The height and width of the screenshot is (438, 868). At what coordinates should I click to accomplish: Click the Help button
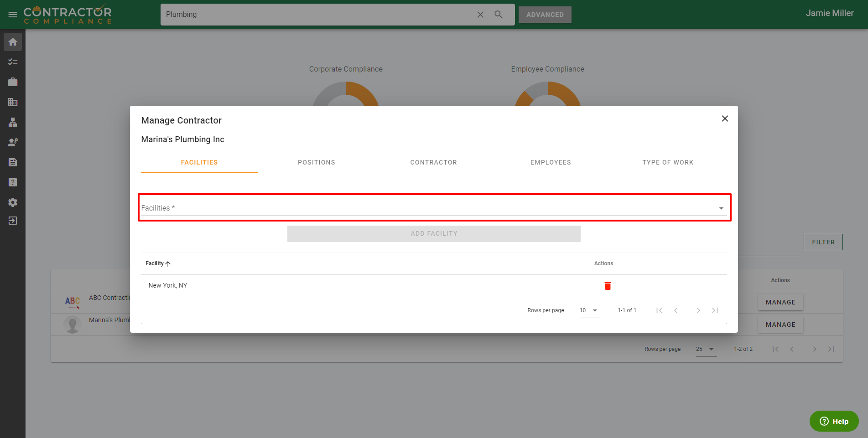[834, 421]
